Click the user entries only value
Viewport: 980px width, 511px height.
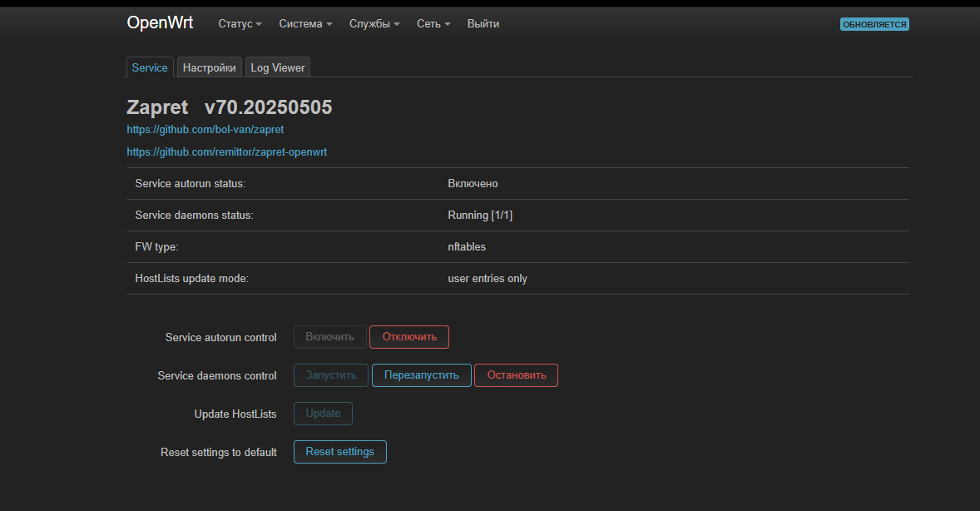(488, 278)
